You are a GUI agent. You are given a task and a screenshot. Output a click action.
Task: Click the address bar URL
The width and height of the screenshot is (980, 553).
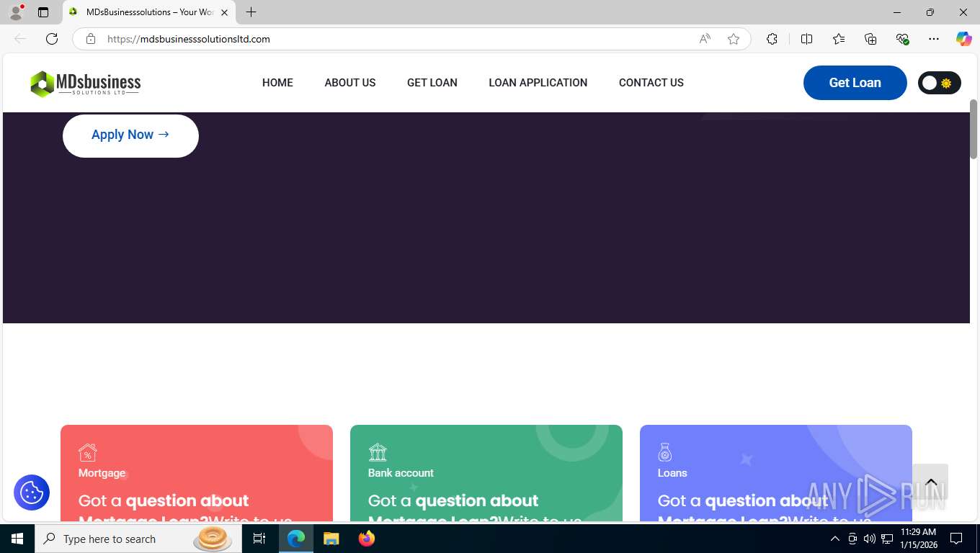189,39
